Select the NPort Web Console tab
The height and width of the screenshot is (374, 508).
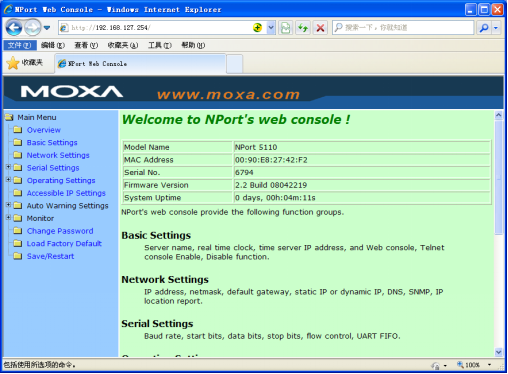point(140,63)
